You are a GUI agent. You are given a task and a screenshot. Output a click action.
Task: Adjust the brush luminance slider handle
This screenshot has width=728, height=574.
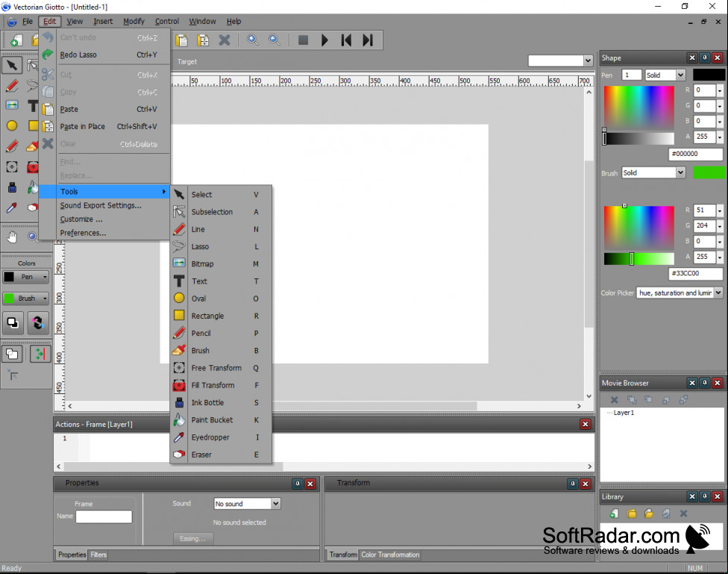(x=632, y=259)
